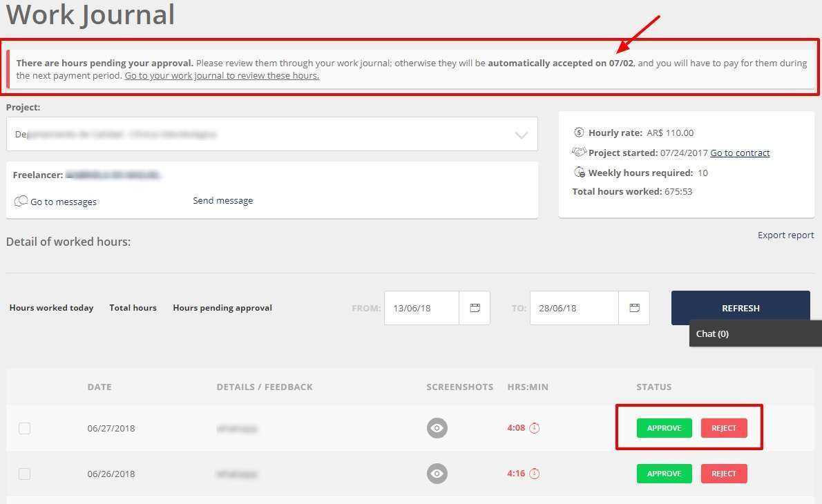This screenshot has width=822, height=504.
Task: Reject the 06/26/2018 hours
Action: pos(724,474)
